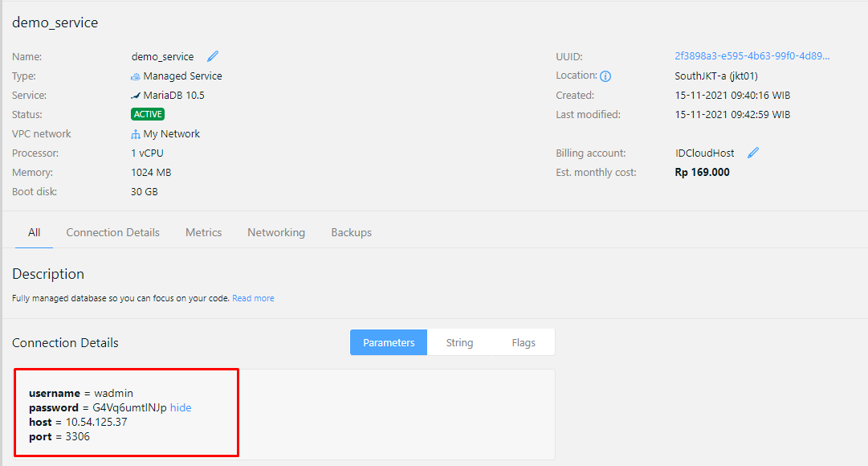Click the Managed Service type icon
Viewport: 868px width, 466px height.
pos(136,76)
